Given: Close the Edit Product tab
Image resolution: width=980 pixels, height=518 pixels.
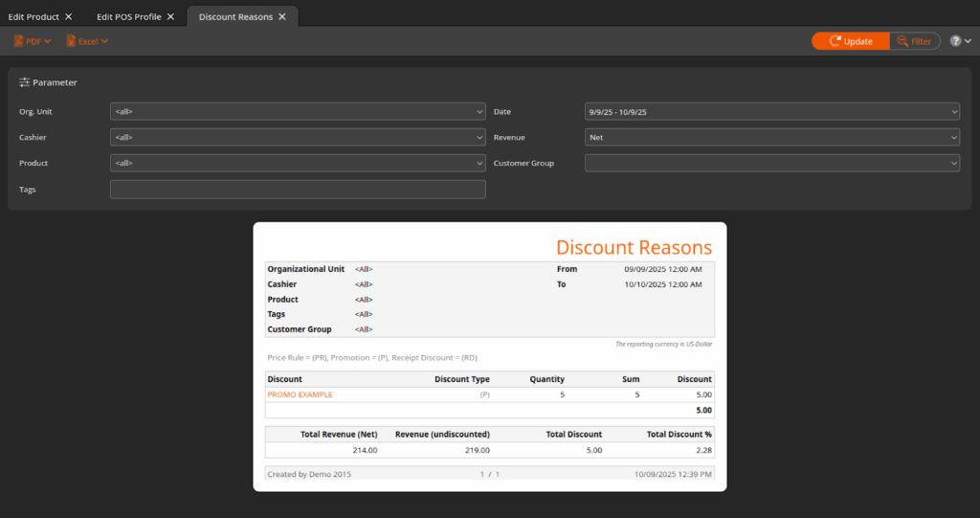Looking at the screenshot, I should (x=68, y=17).
